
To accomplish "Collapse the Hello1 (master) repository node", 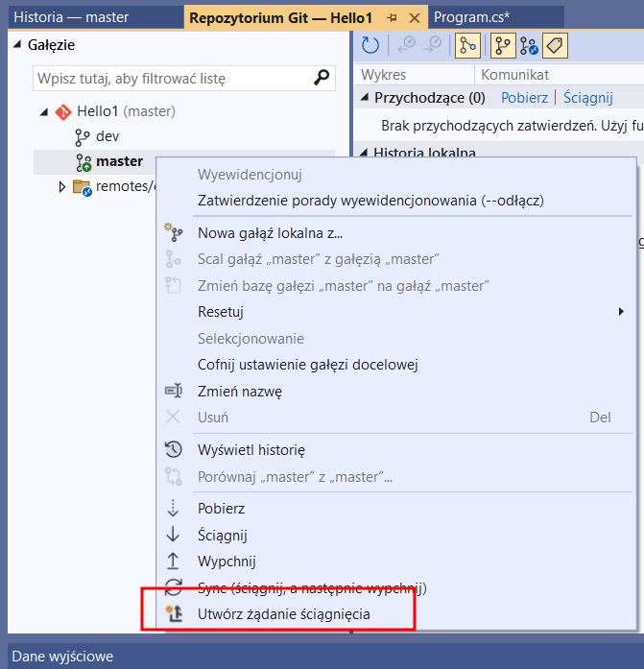I will (x=44, y=112).
